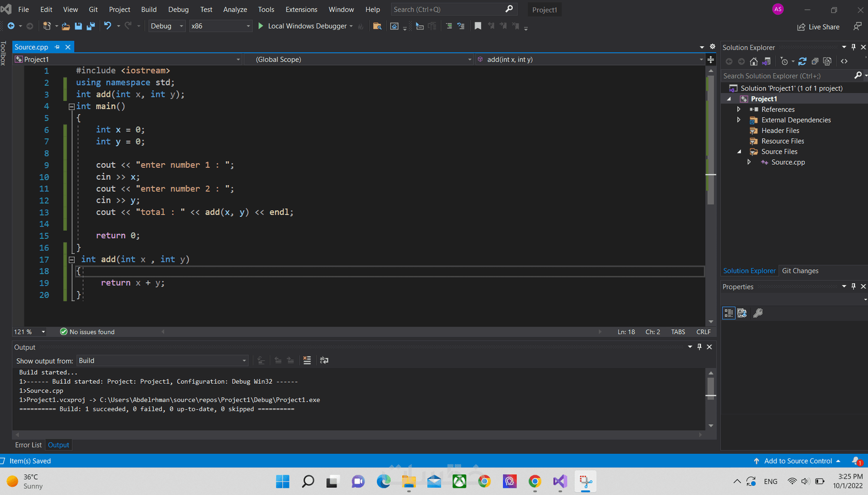Switch between solution and folder views

click(x=766, y=61)
